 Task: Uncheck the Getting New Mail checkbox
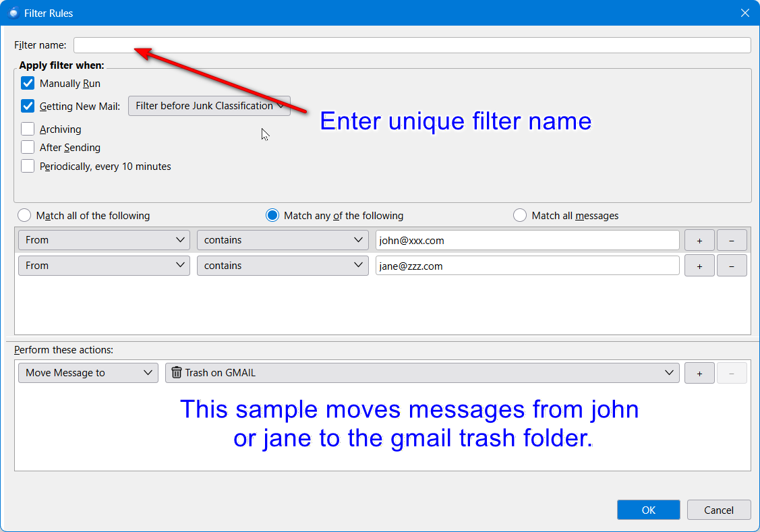28,106
